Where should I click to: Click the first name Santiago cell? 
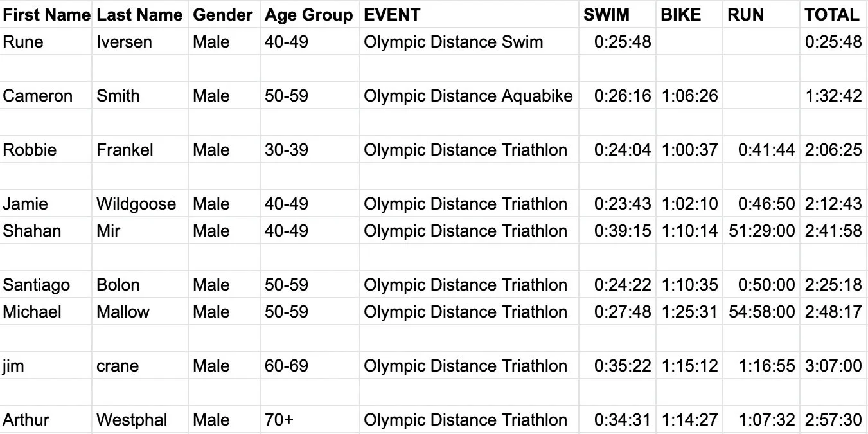(37, 285)
